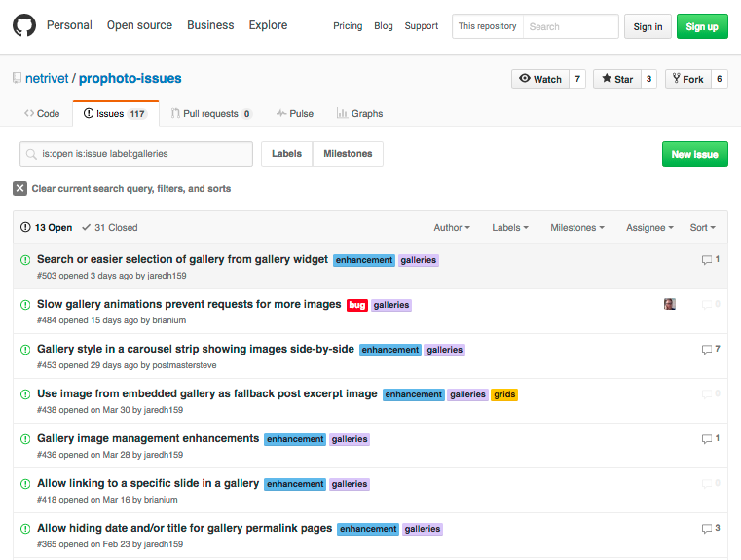741x560 pixels.
Task: Watch the repository
Action: (x=540, y=79)
